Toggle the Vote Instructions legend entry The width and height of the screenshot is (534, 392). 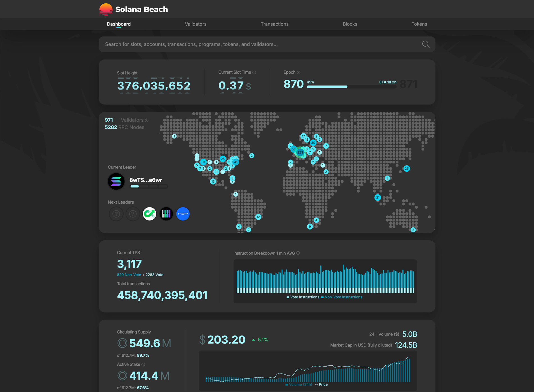302,297
